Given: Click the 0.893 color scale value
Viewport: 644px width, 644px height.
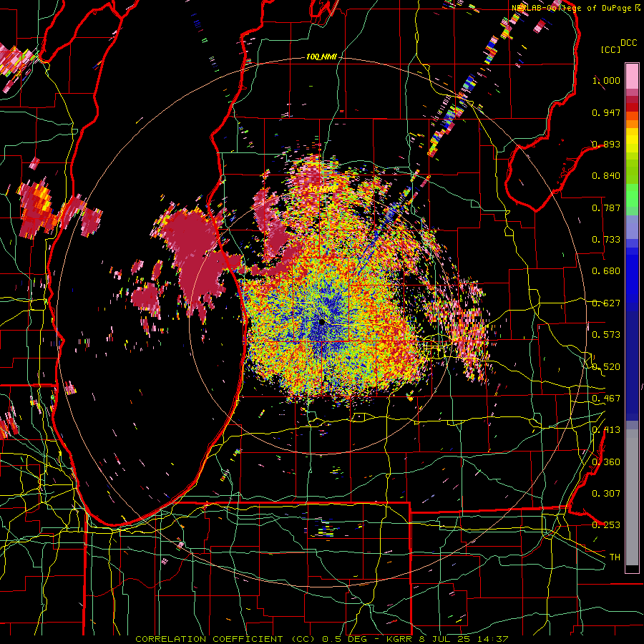Looking at the screenshot, I should pos(606,144).
